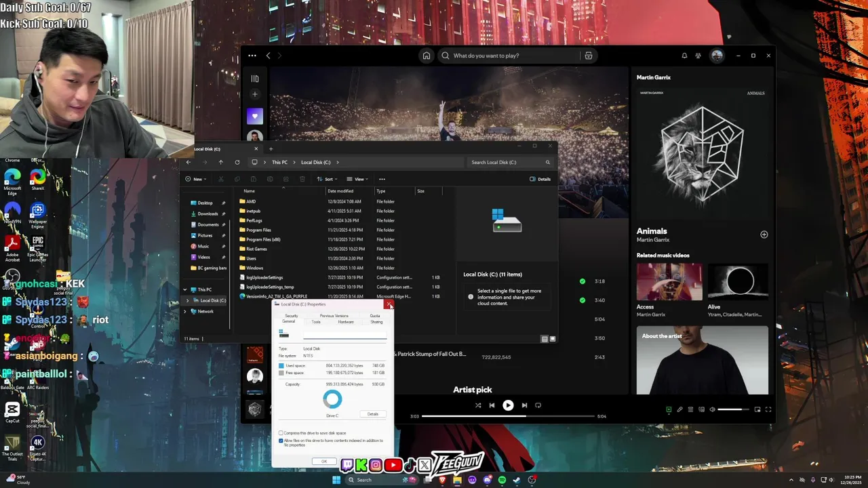Open the Spotify queue

pyautogui.click(x=691, y=409)
